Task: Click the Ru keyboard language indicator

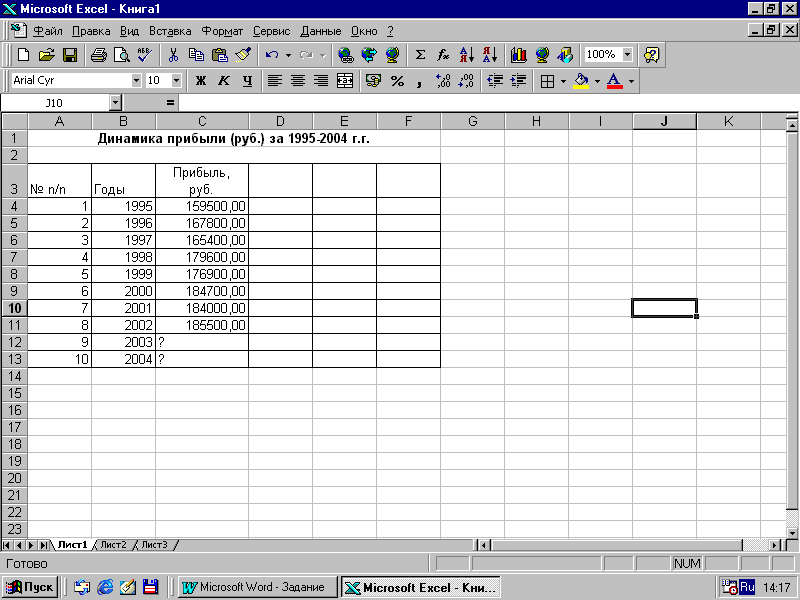Action: (x=747, y=587)
